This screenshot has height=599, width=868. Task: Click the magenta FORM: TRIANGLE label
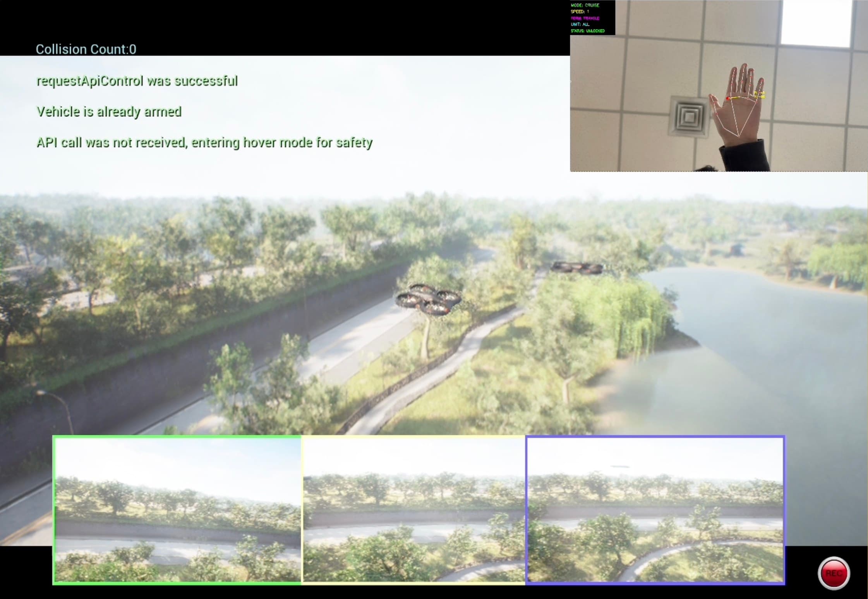(x=585, y=18)
